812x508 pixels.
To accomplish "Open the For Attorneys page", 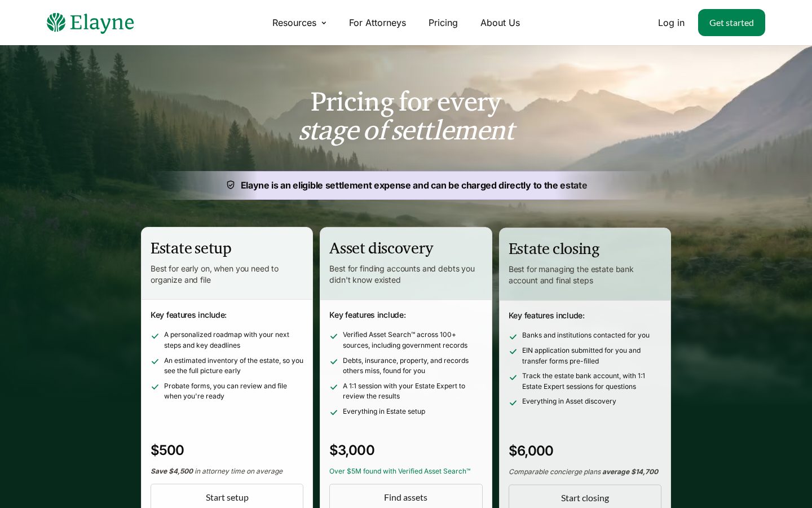I will [377, 23].
